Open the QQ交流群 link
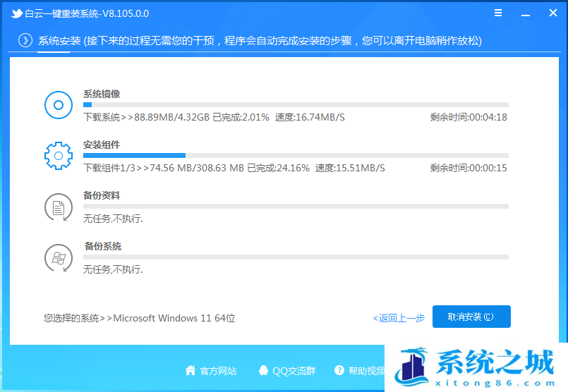Screen dimensions: 568x392 click(294, 371)
